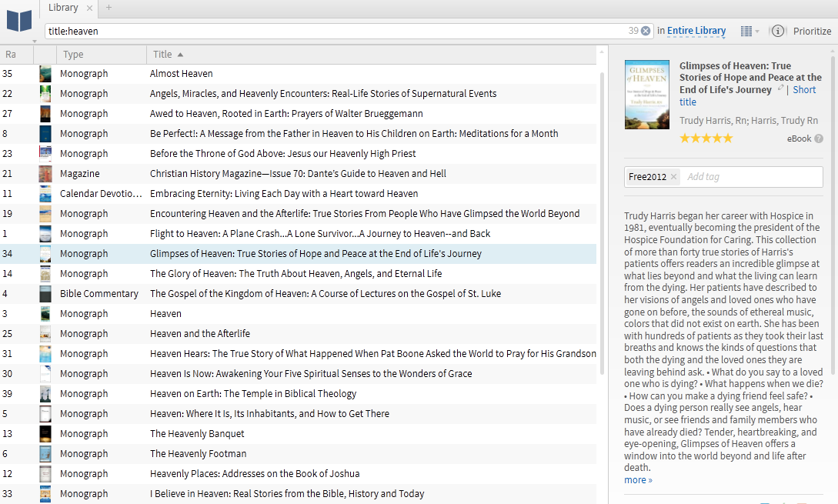The height and width of the screenshot is (504, 838).
Task: Click the Prioritize button
Action: [812, 31]
